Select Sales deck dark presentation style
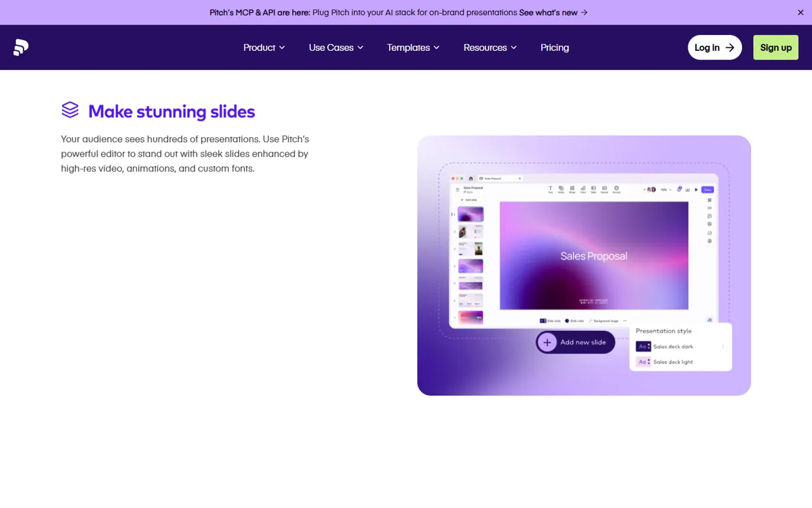 click(x=673, y=347)
